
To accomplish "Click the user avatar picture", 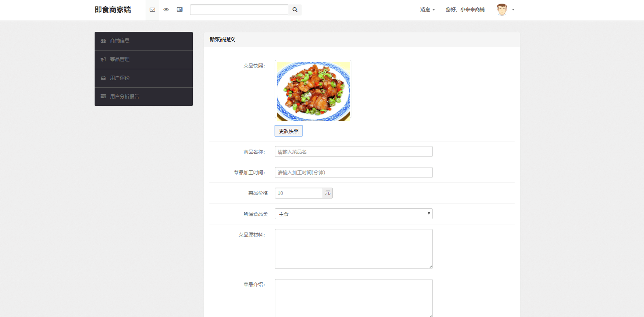I will (502, 10).
